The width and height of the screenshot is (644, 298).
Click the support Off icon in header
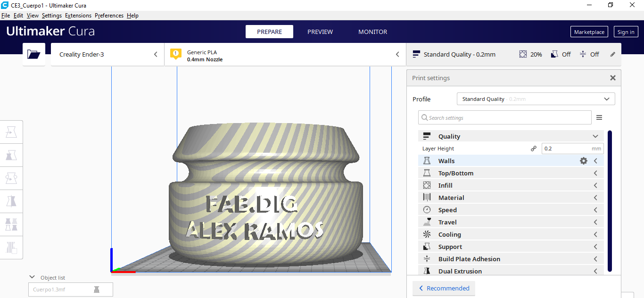(554, 54)
